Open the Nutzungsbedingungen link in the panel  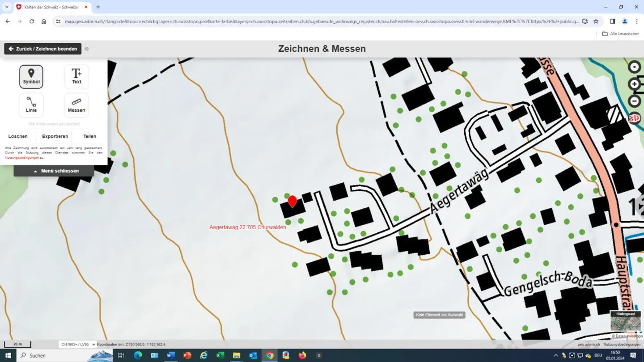(22, 158)
